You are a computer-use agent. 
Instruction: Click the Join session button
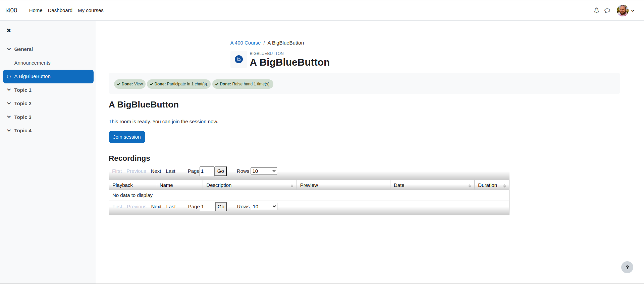tap(127, 137)
